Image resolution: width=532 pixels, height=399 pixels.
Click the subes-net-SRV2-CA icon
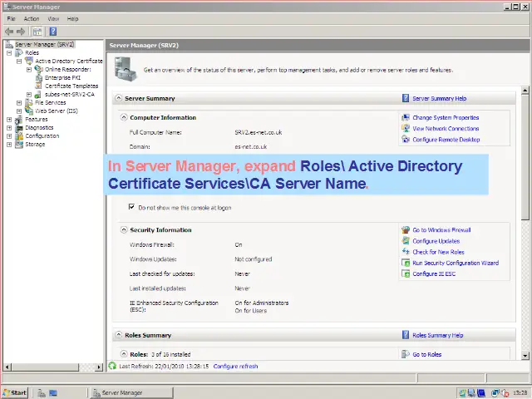(38, 94)
